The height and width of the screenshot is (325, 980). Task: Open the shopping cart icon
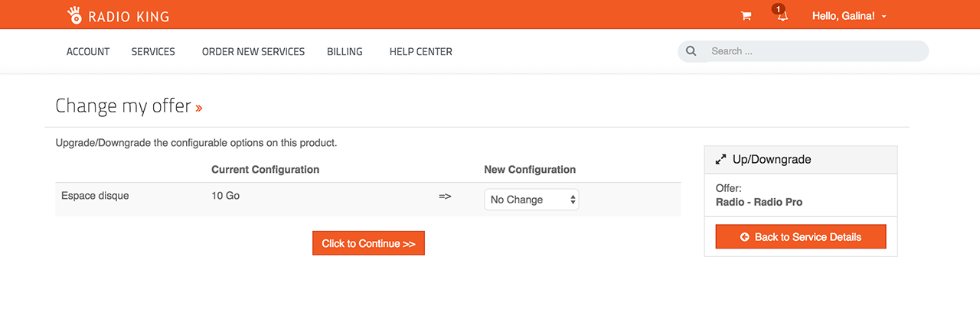click(x=746, y=16)
